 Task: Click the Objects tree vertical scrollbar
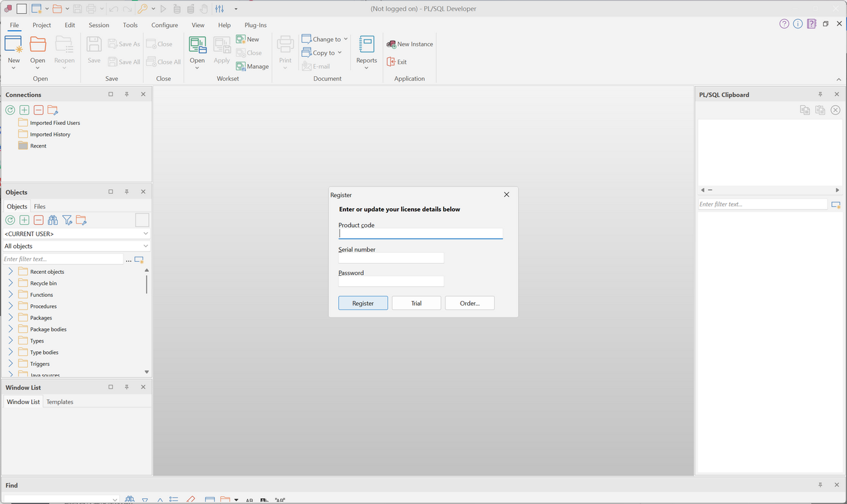click(x=146, y=284)
